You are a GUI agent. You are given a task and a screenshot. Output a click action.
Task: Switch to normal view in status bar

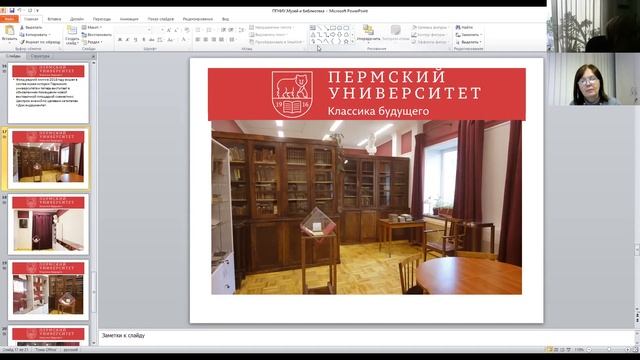click(549, 350)
